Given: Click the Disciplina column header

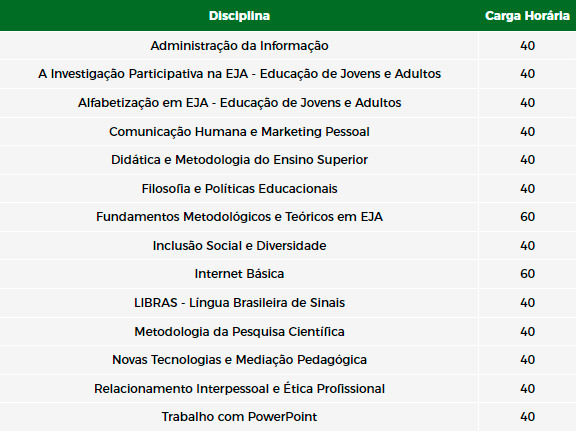Looking at the screenshot, I should point(239,16).
